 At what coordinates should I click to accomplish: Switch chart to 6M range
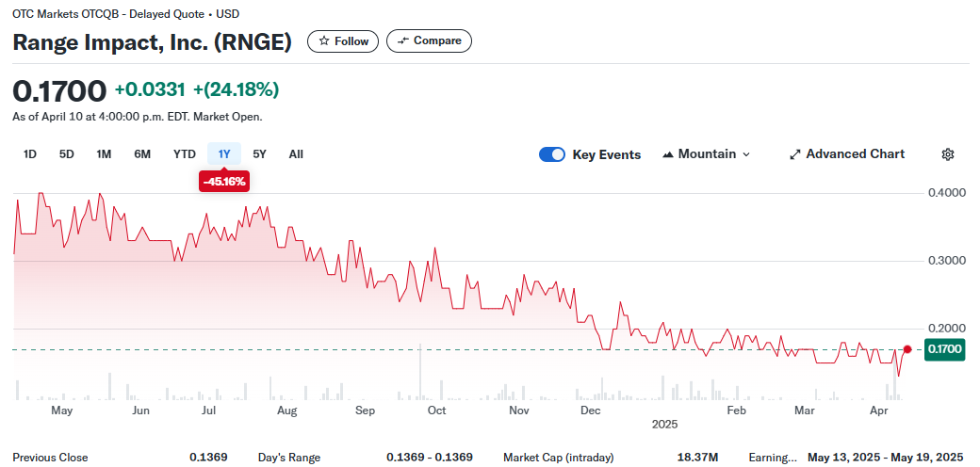pos(142,154)
